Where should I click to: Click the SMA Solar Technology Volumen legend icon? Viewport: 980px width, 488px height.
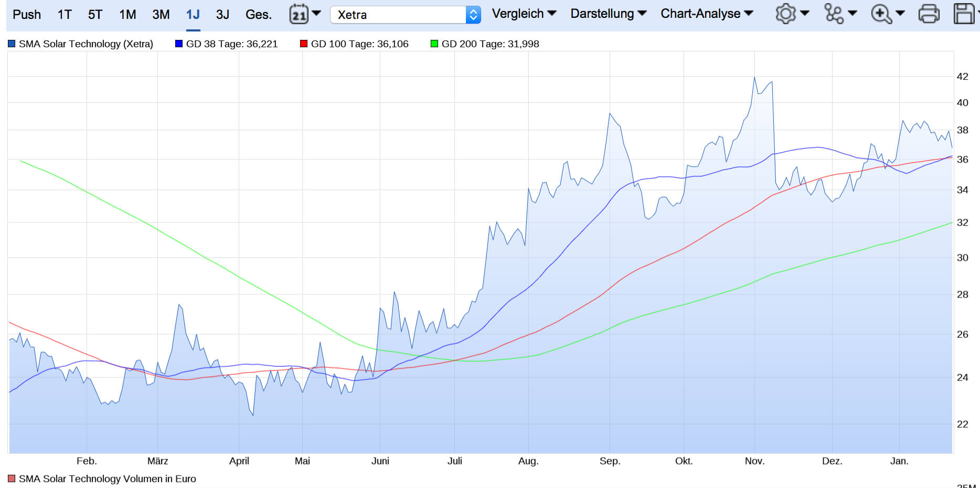pos(12,479)
